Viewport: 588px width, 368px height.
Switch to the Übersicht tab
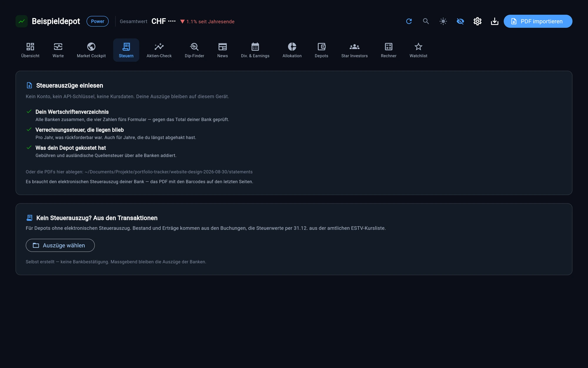30,50
